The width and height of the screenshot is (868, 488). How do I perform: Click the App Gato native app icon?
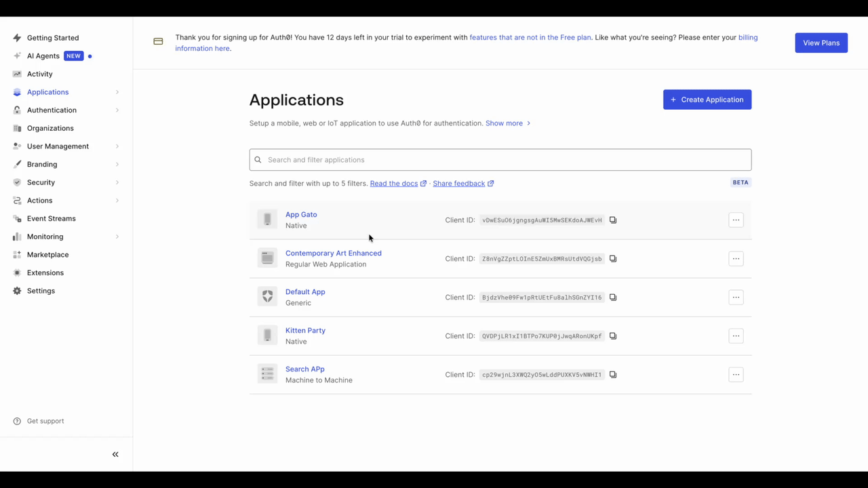coord(267,220)
